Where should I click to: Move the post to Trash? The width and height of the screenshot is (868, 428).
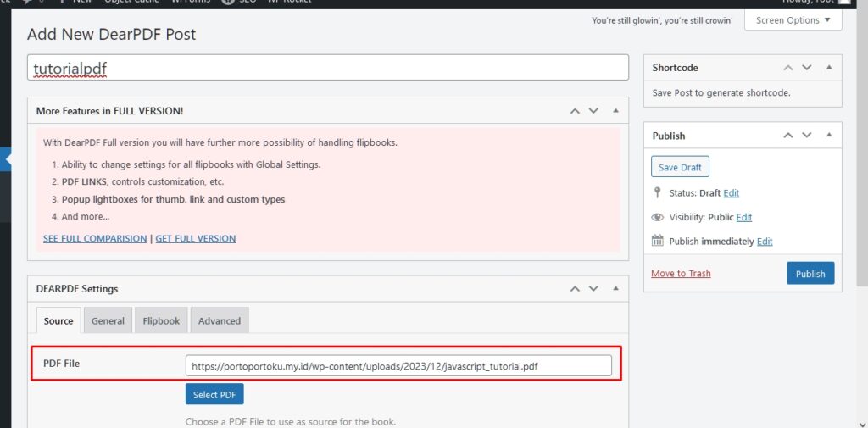click(681, 274)
